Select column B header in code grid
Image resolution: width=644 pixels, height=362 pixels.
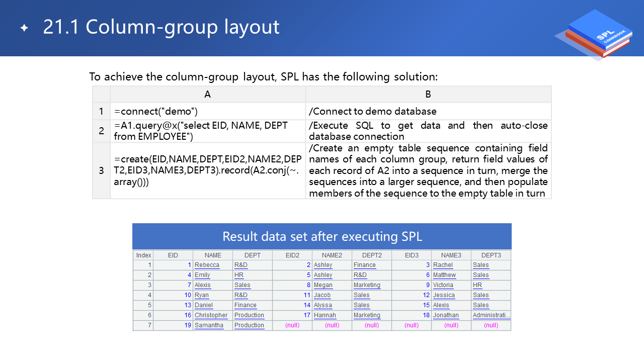[x=428, y=94]
